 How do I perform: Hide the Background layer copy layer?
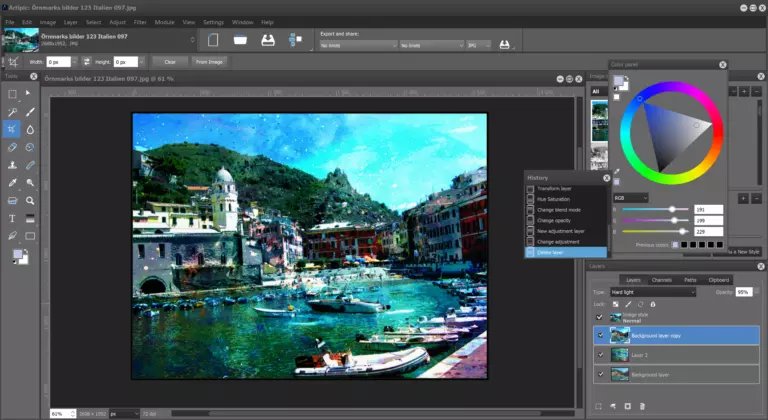600,335
